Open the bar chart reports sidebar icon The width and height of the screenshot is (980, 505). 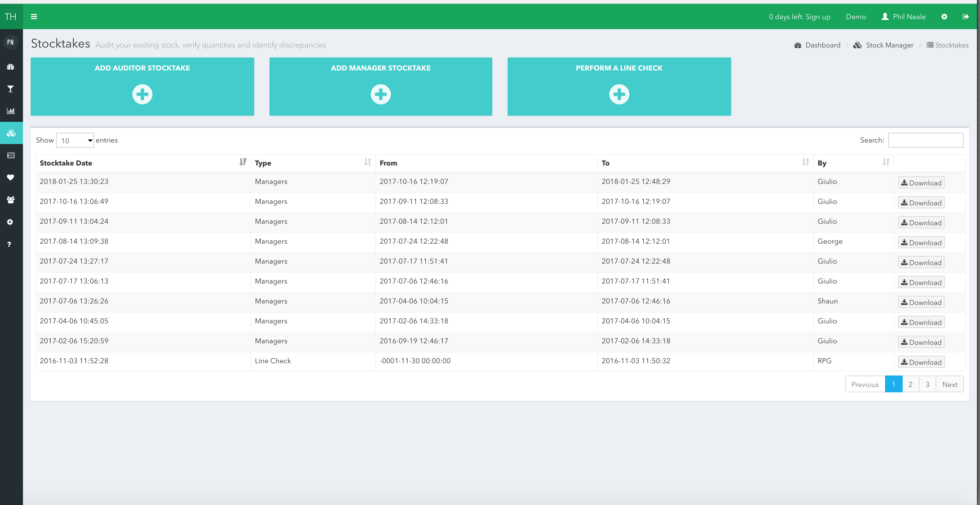[11, 111]
